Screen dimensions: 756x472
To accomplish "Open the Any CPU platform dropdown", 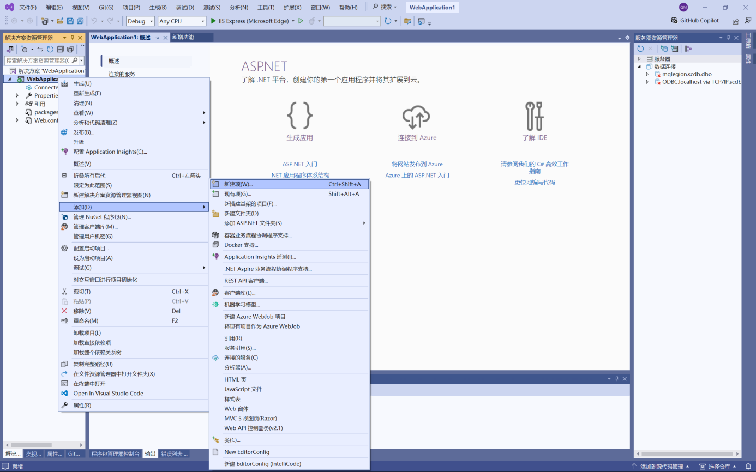I will pyautogui.click(x=202, y=21).
